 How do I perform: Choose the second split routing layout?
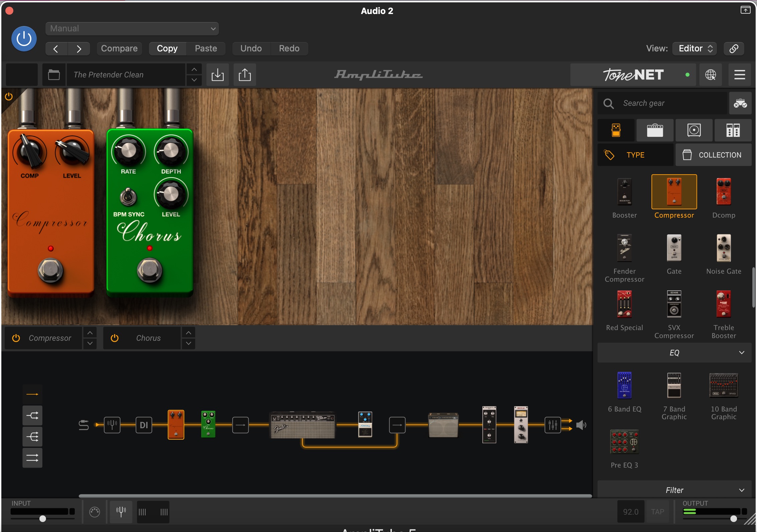tap(32, 416)
